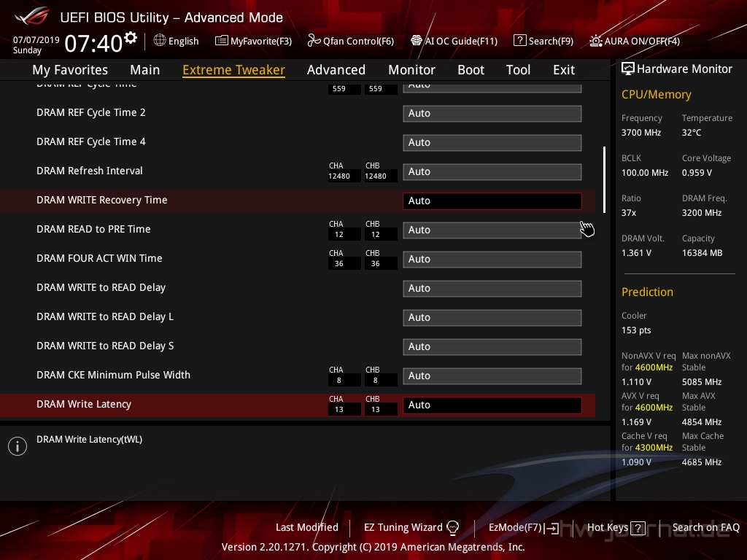This screenshot has width=747, height=560.
Task: Click the 07:40 clock time
Action: [94, 43]
